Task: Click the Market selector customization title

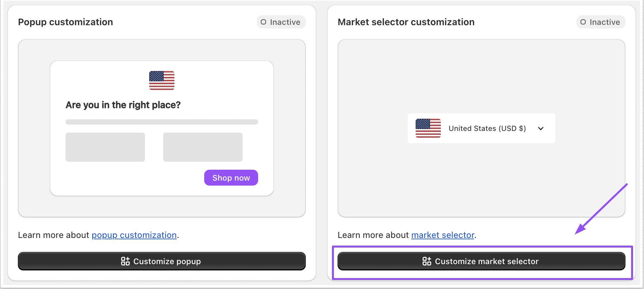Action: click(406, 22)
